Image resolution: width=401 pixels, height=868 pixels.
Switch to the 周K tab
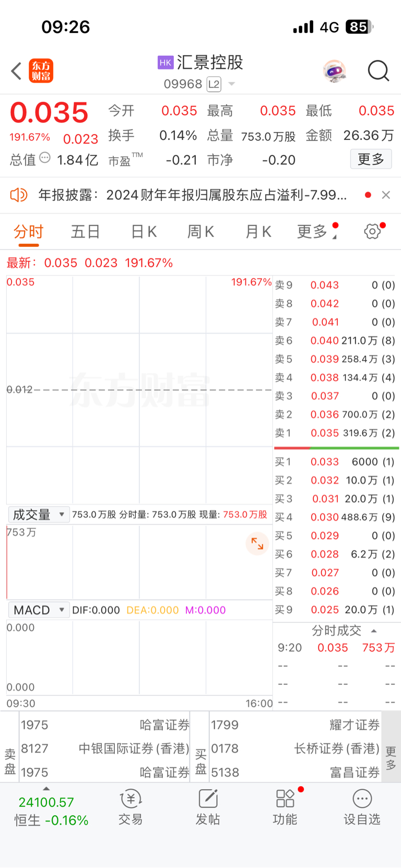click(200, 231)
